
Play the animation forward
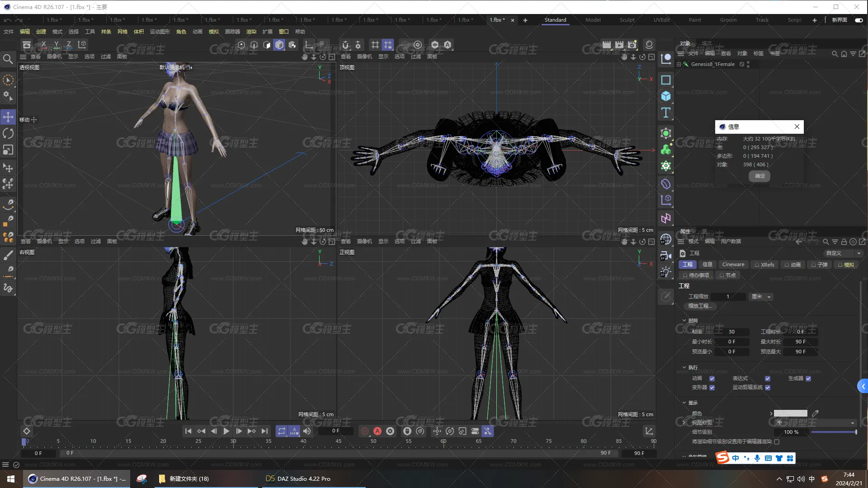pyautogui.click(x=226, y=431)
